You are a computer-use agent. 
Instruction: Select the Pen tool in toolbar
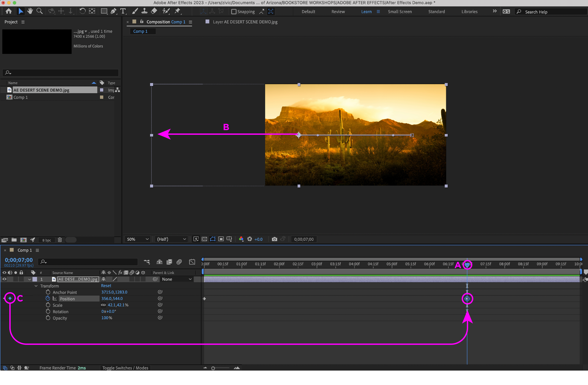113,11
